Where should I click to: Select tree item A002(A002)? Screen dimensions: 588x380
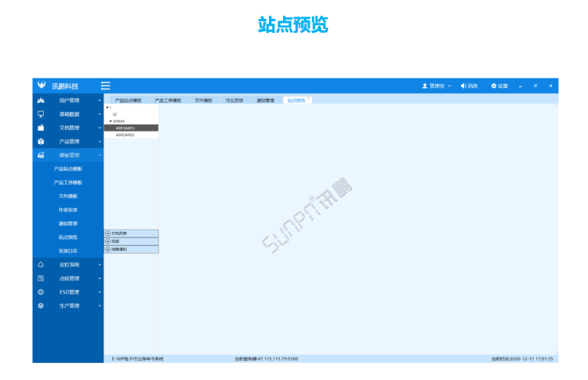pyautogui.click(x=131, y=135)
